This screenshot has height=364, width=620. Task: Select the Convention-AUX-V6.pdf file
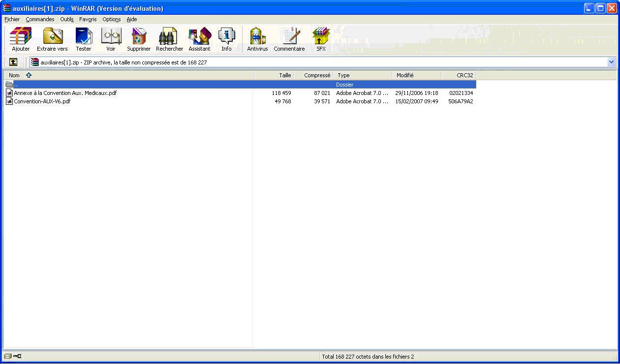coord(42,101)
